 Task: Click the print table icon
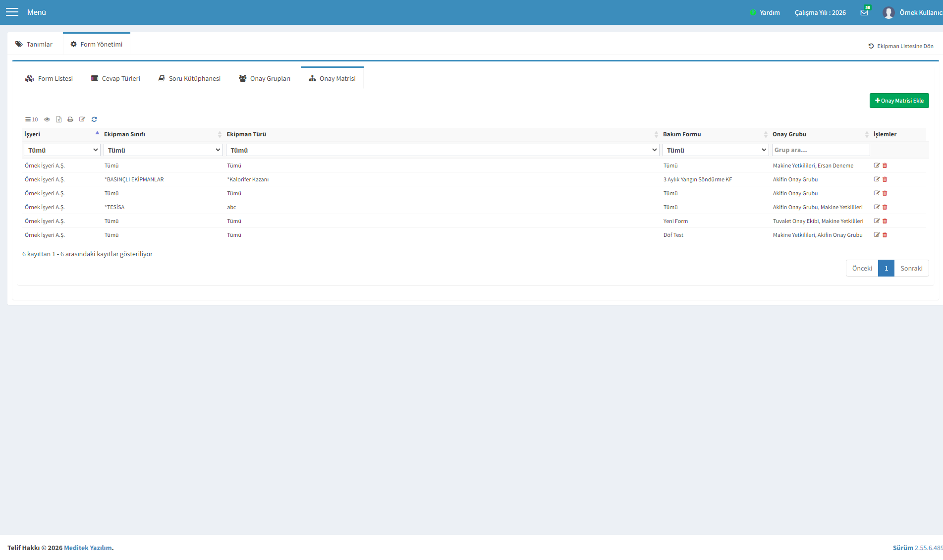(70, 119)
